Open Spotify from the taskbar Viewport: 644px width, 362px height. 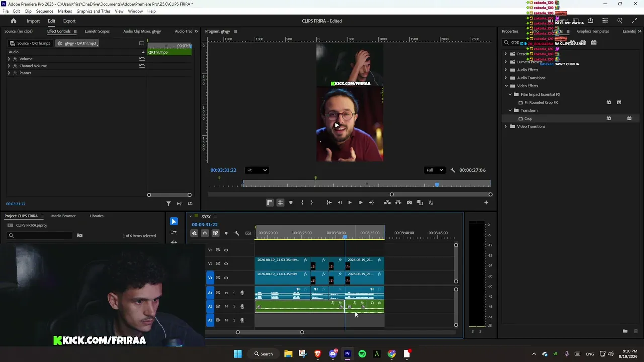pyautogui.click(x=362, y=354)
